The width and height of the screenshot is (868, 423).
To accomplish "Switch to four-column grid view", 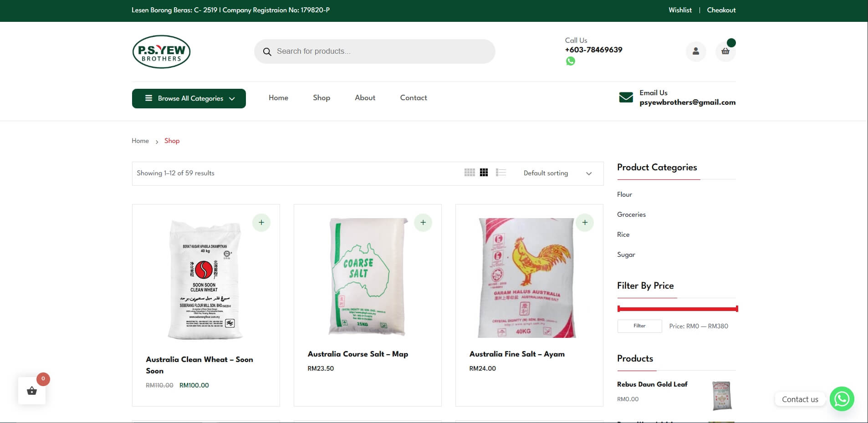I will [x=470, y=173].
